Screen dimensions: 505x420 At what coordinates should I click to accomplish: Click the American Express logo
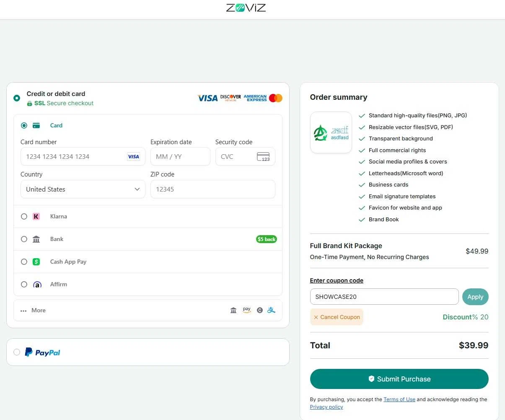click(x=255, y=98)
